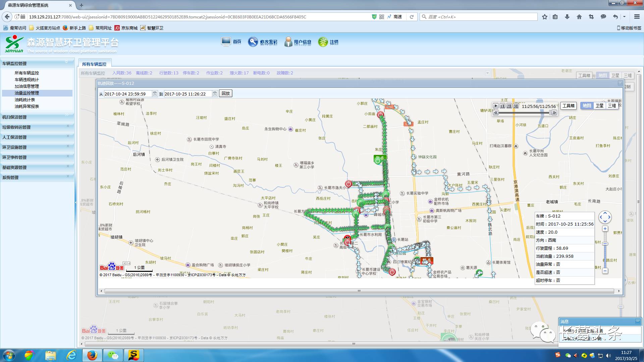Open WeChat from the Windows taskbar
The width and height of the screenshot is (644, 362).
pyautogui.click(x=113, y=355)
